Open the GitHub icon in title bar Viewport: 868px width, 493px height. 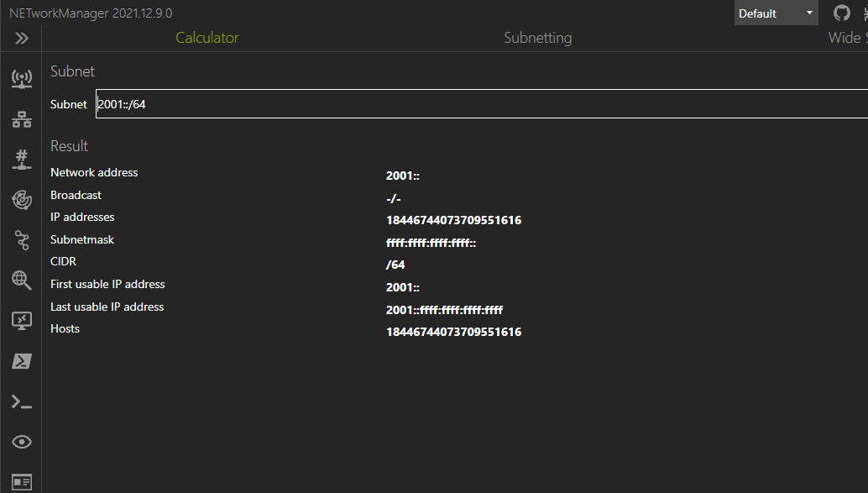point(841,13)
